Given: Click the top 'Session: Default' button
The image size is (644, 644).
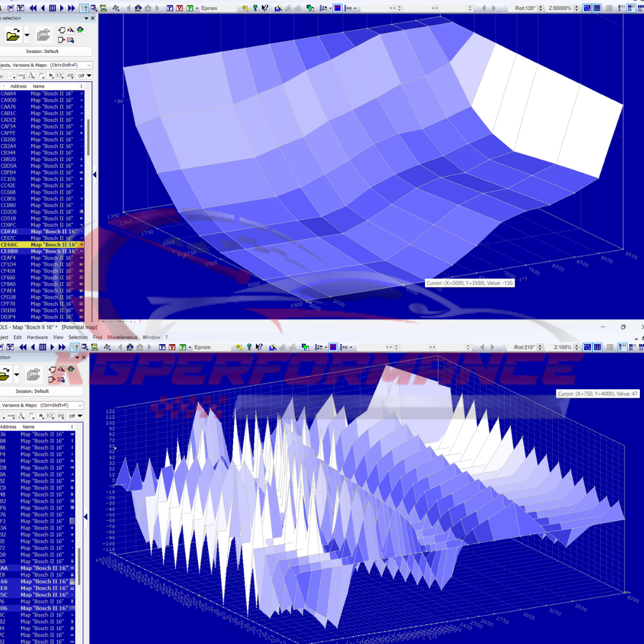Looking at the screenshot, I should (46, 51).
